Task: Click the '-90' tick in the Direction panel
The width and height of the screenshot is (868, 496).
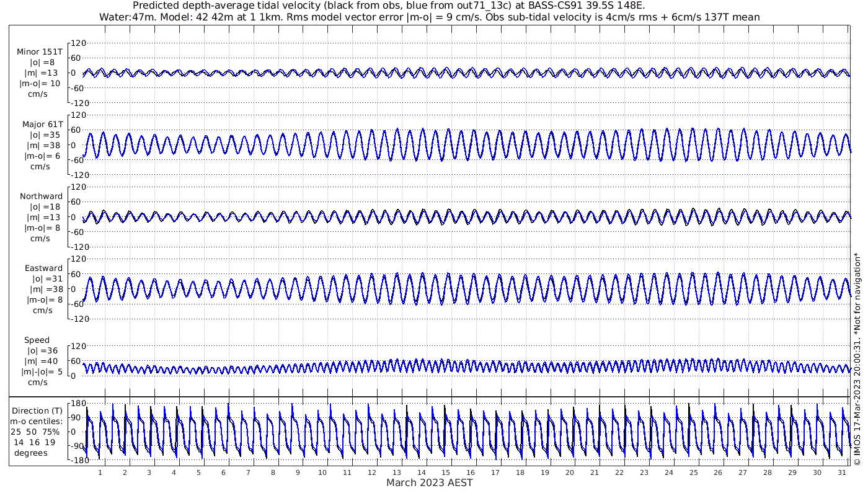Action: tap(77, 446)
